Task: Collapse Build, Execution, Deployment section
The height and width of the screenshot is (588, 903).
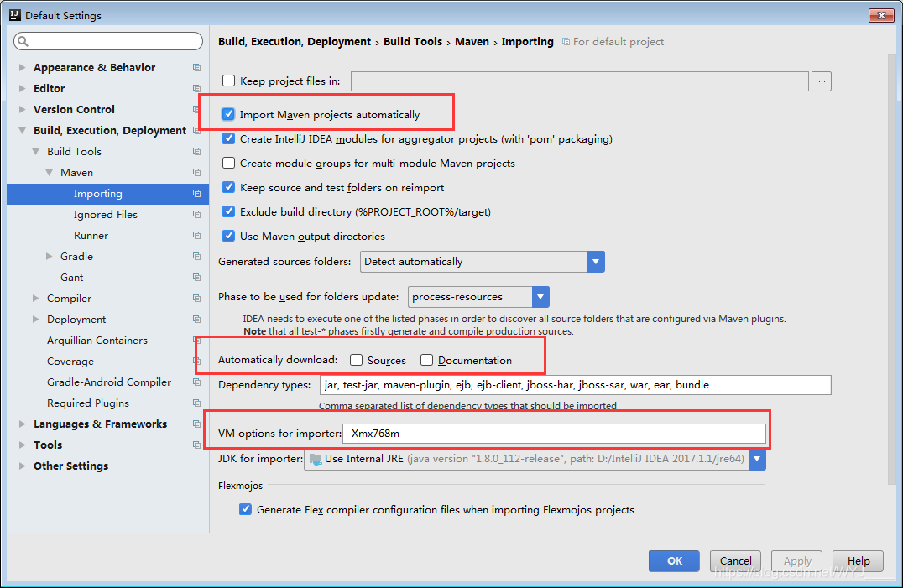Action: [x=22, y=131]
